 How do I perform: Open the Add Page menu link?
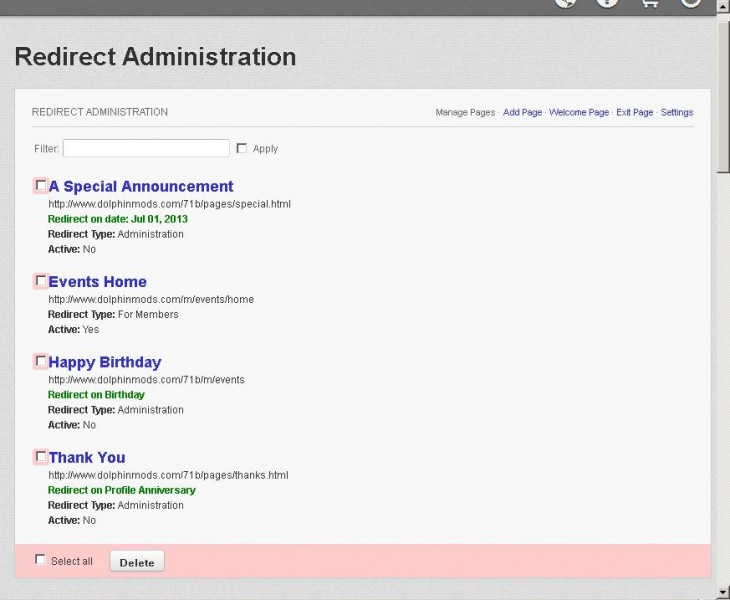coord(522,112)
